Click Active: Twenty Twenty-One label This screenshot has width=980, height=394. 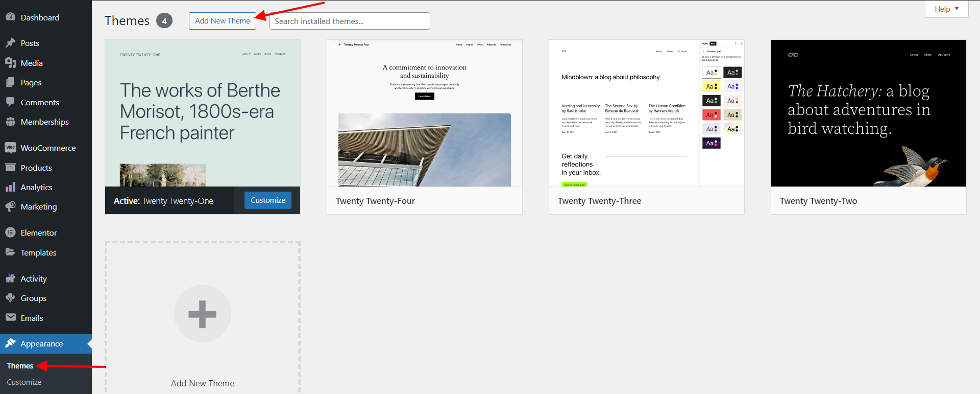pyautogui.click(x=163, y=201)
